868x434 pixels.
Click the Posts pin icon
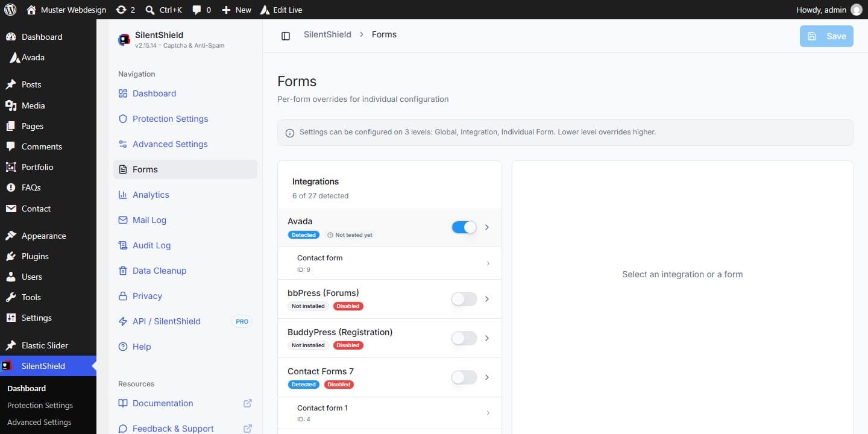tap(11, 84)
